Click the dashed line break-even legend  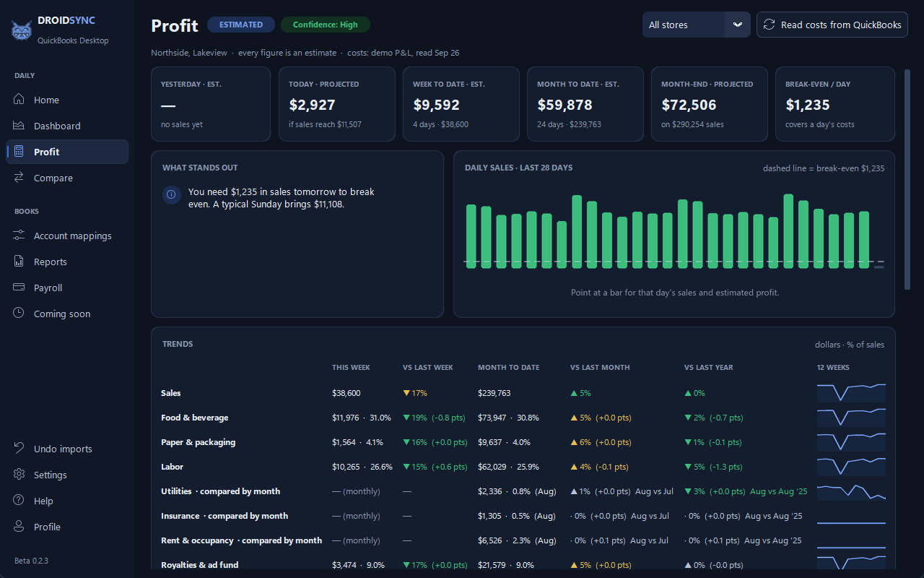point(824,168)
